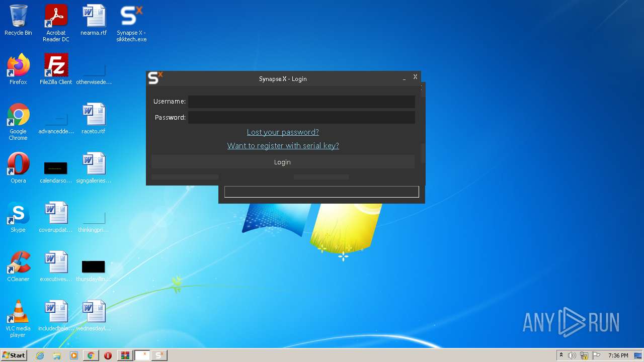Open network status tray icon
The height and width of the screenshot is (362, 644).
(584, 355)
